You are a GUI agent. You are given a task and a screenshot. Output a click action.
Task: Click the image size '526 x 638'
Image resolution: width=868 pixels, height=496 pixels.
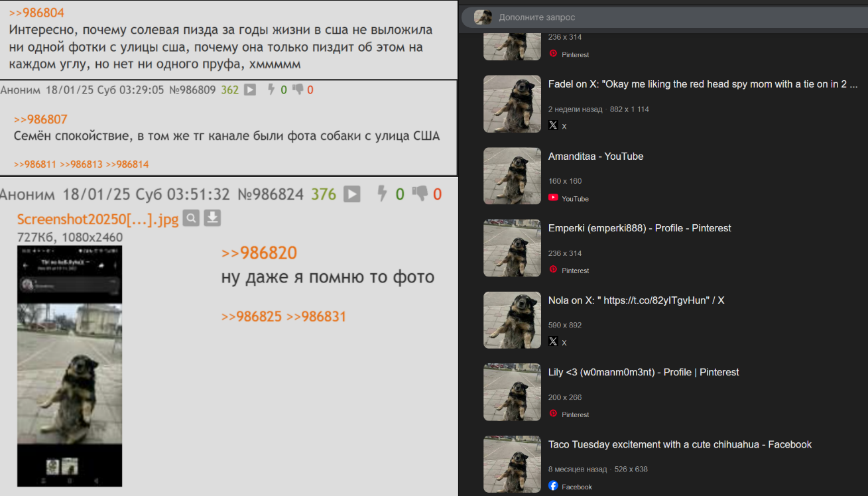(631, 469)
